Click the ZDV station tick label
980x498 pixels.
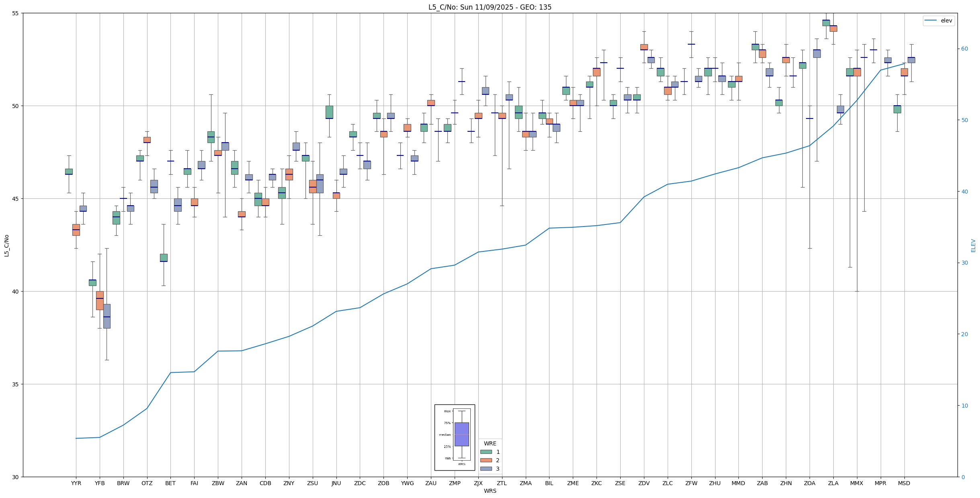click(644, 483)
